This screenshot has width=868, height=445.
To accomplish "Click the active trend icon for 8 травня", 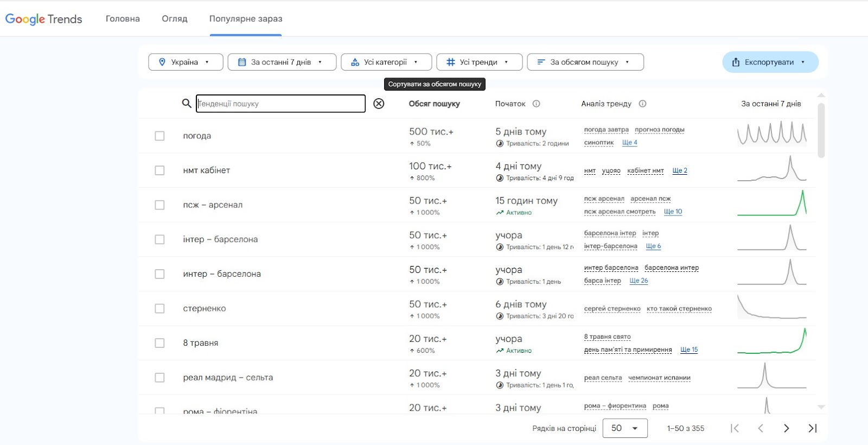I will coord(500,351).
